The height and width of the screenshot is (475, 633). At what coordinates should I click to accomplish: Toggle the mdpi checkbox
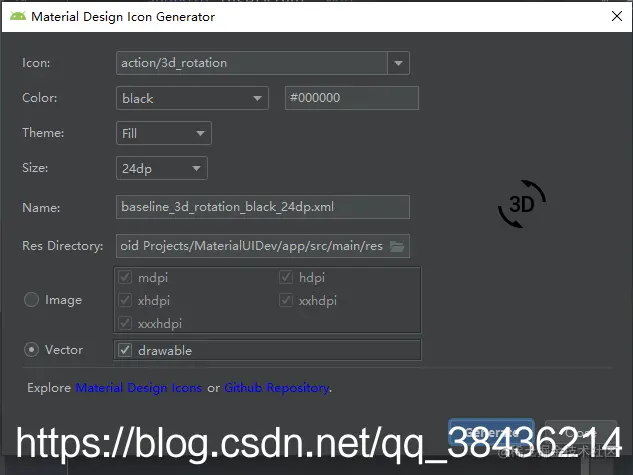tap(125, 277)
